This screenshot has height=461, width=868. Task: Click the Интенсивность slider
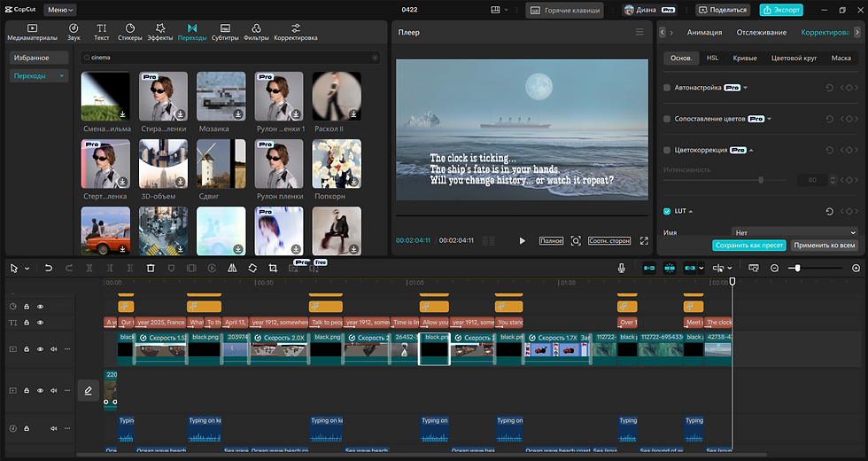[725, 180]
